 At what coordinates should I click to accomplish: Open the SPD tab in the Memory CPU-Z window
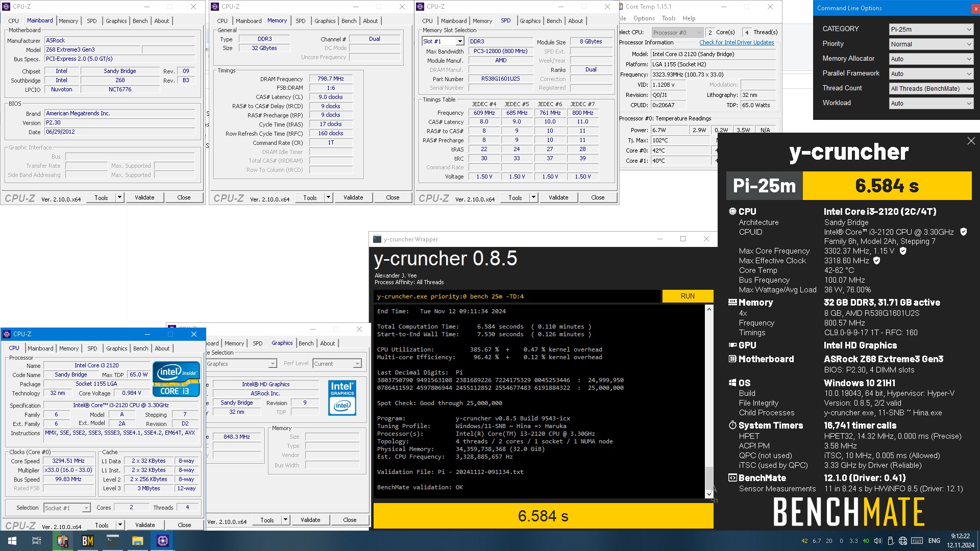(x=301, y=21)
